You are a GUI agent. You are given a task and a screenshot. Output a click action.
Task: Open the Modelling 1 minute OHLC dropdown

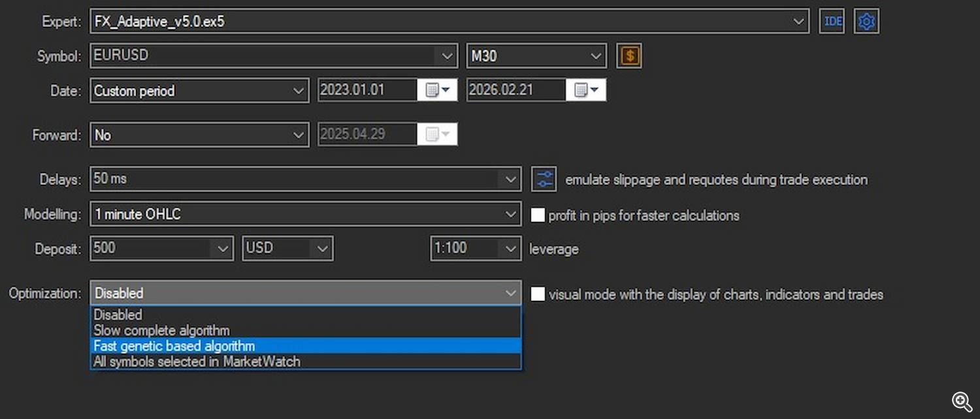(x=306, y=214)
